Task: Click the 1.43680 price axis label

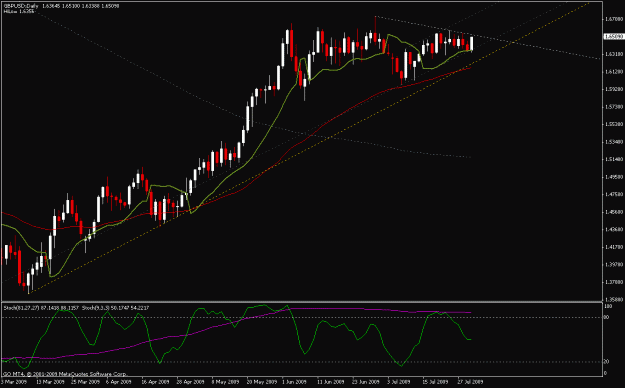Action: click(614, 229)
